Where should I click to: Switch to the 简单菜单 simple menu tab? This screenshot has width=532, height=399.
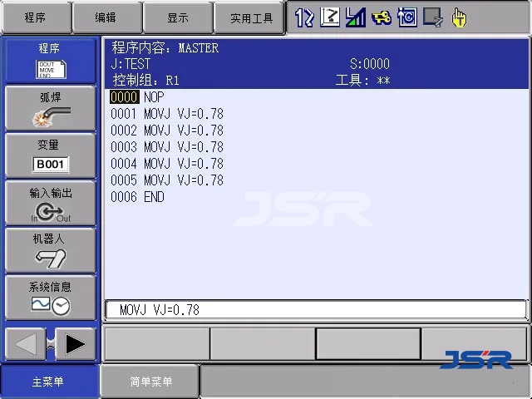[150, 382]
